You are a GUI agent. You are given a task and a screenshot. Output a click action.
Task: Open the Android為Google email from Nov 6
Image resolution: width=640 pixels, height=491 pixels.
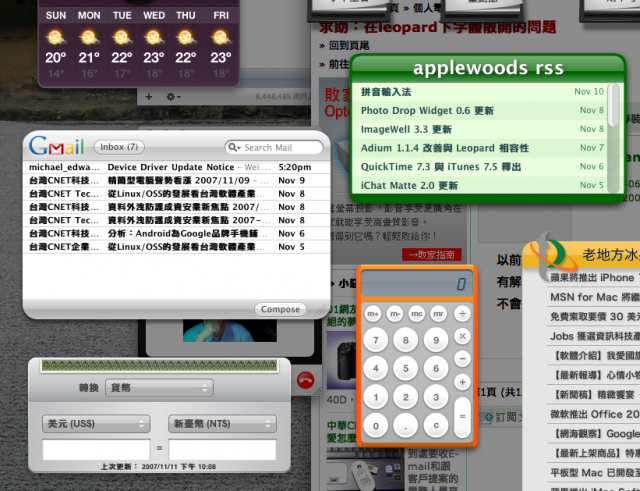(176, 233)
